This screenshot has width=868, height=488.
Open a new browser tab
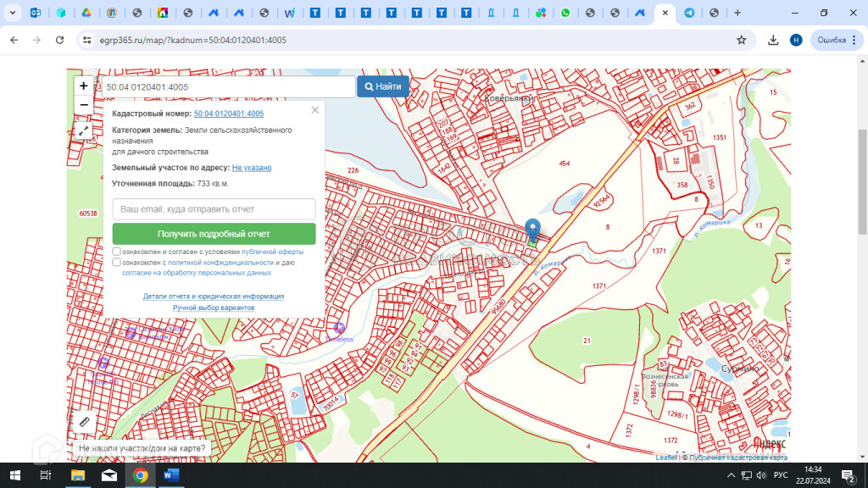(x=737, y=13)
